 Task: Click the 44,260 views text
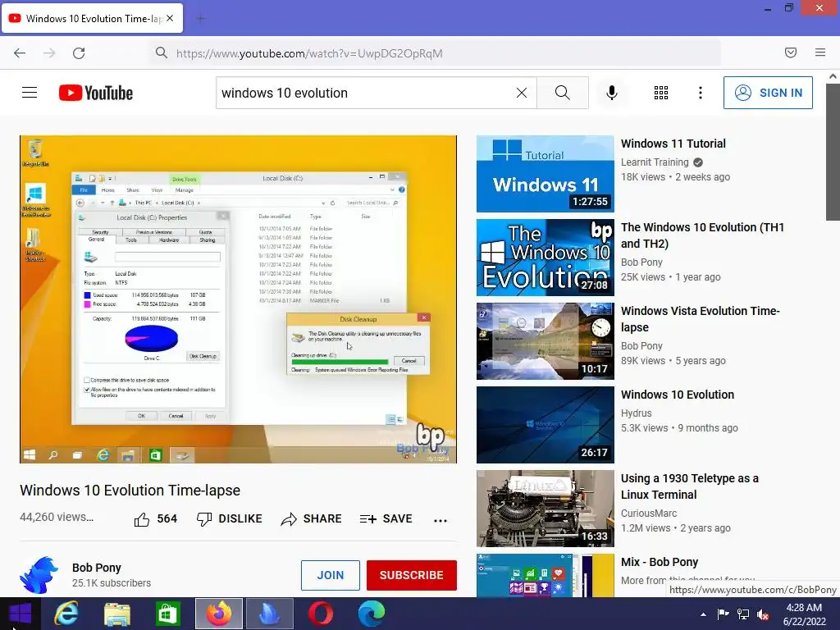coord(57,517)
